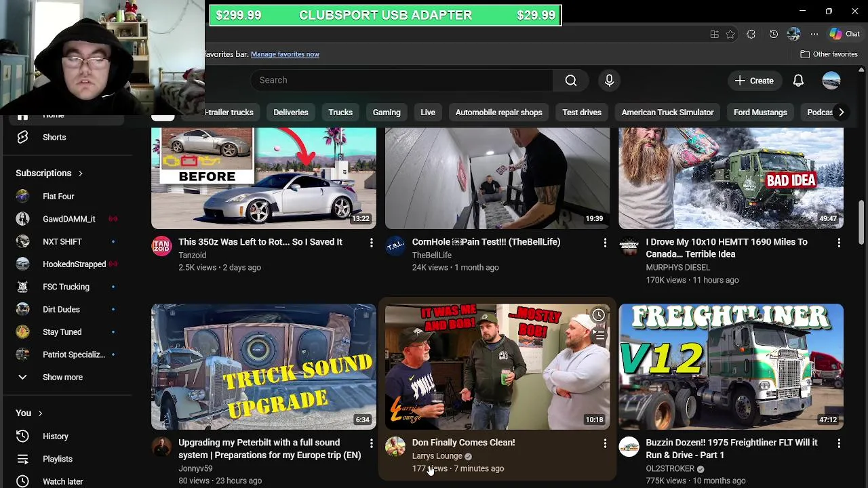868x488 pixels.
Task: Show more chips with right arrow
Action: (x=841, y=113)
